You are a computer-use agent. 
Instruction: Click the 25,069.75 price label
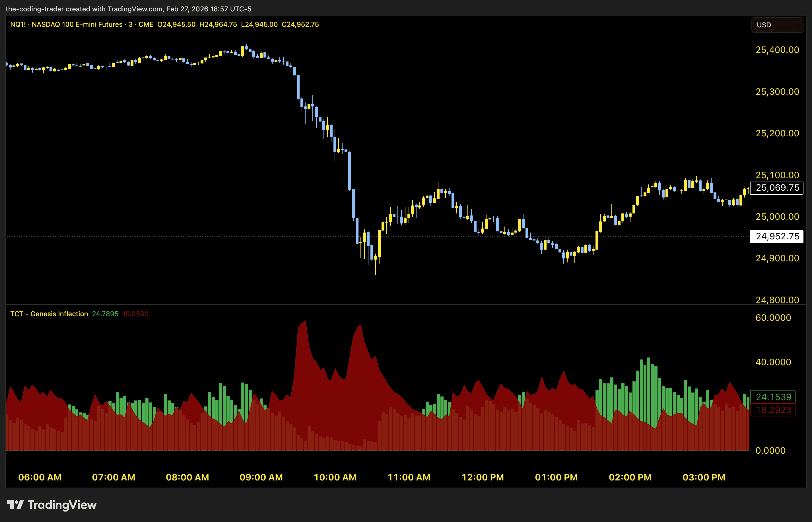click(x=777, y=188)
